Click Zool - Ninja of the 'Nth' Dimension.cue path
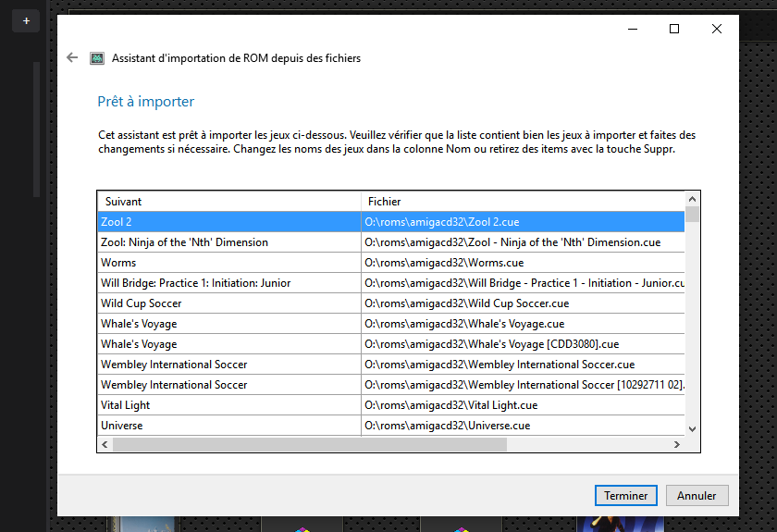This screenshot has width=777, height=532. point(523,242)
